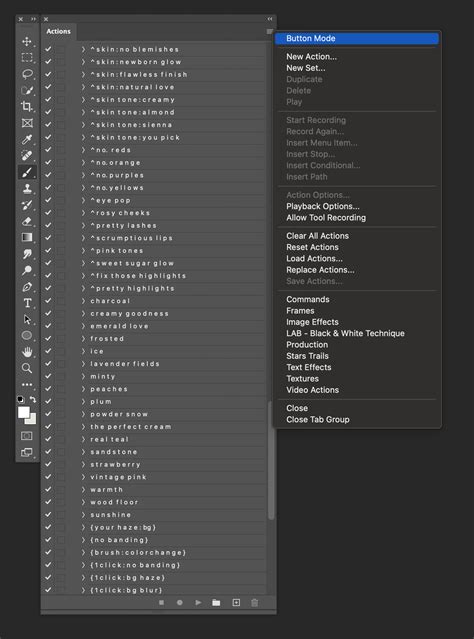Image resolution: width=474 pixels, height=639 pixels.
Task: Create a new action icon
Action: [x=236, y=602]
